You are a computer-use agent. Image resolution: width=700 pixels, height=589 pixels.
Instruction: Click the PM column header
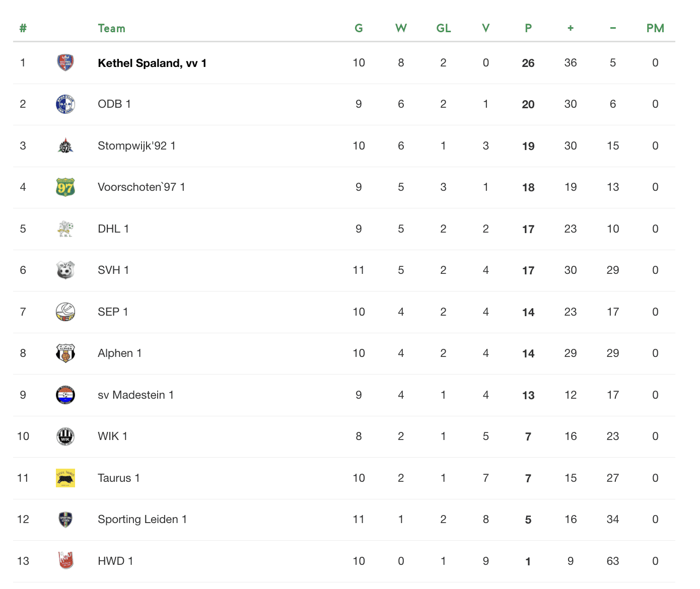pos(655,28)
